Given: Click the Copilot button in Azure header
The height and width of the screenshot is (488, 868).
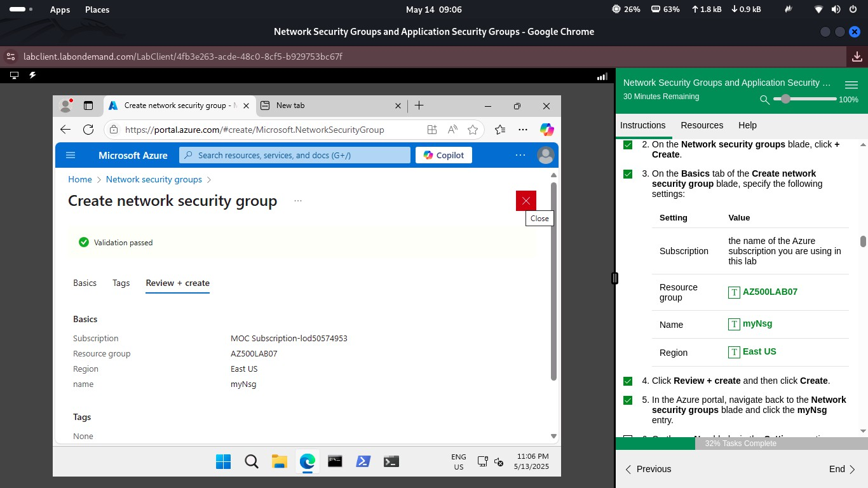Looking at the screenshot, I should click(x=444, y=155).
